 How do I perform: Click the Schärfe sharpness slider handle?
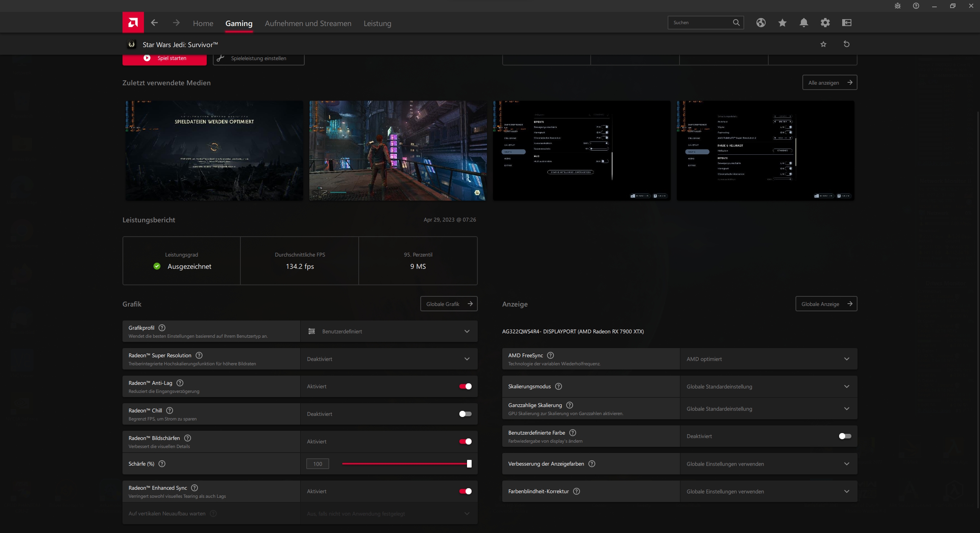(x=469, y=464)
